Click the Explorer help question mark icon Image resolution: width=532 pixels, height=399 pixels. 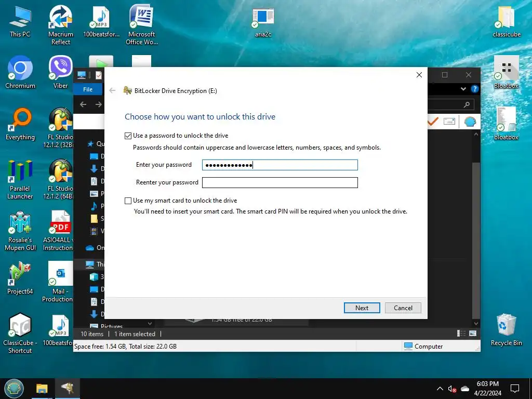tap(475, 89)
